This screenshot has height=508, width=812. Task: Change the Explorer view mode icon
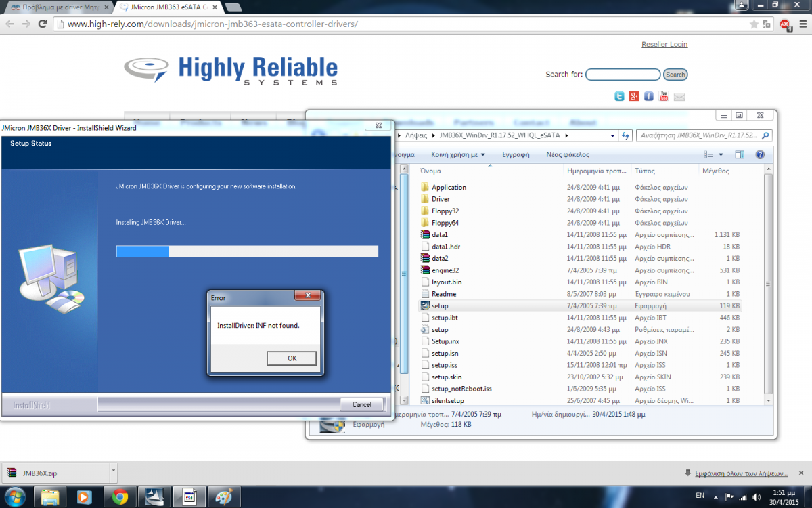(x=708, y=155)
